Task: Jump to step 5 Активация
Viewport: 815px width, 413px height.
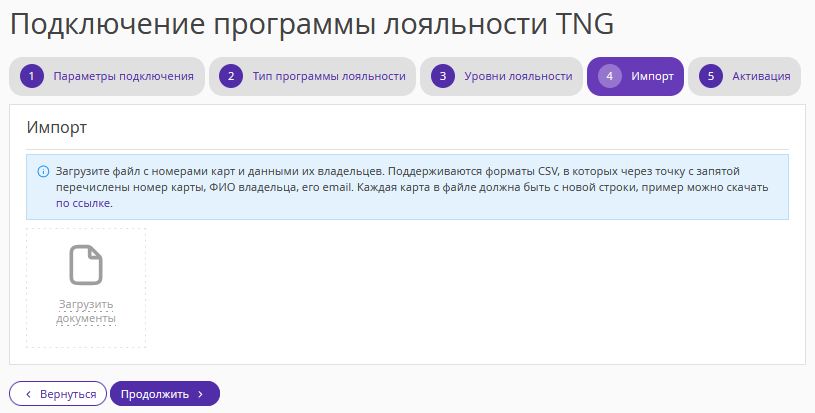Action: click(744, 76)
